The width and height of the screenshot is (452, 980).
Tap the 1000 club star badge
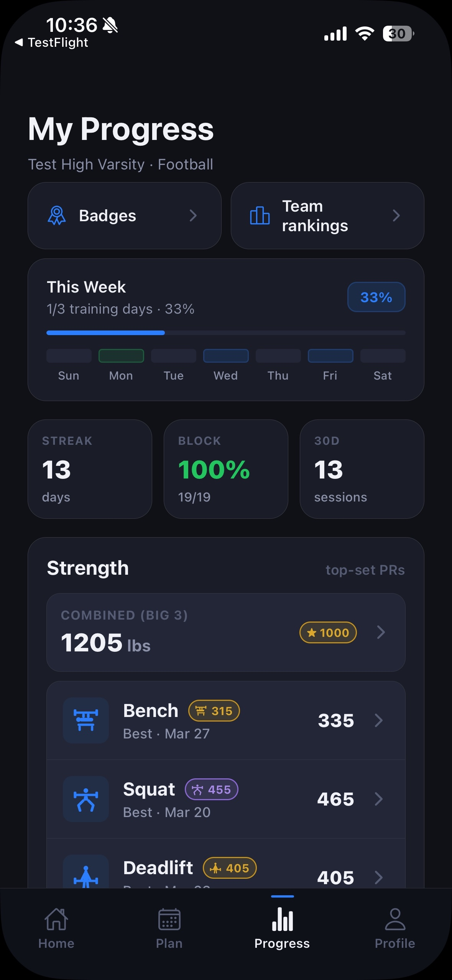pos(328,632)
